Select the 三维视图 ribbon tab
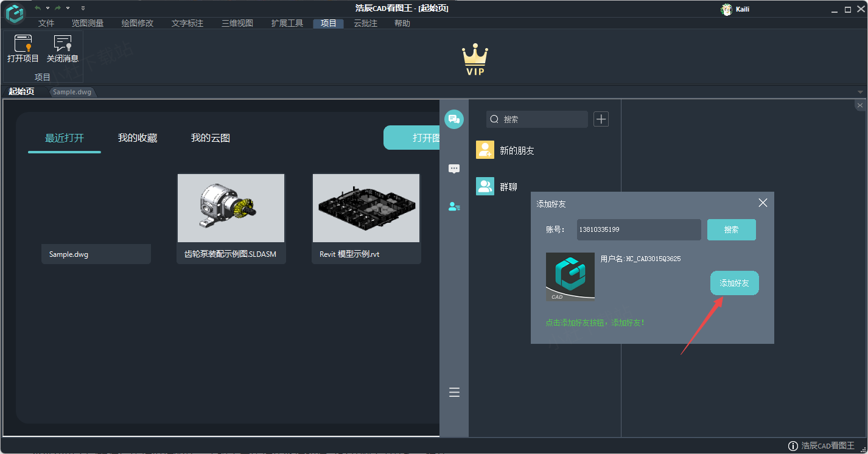 pos(237,24)
